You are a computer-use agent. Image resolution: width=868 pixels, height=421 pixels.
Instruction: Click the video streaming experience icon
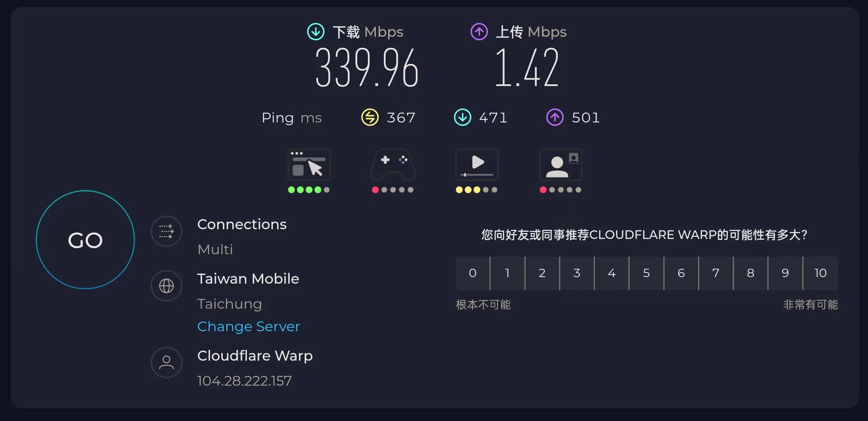click(477, 165)
